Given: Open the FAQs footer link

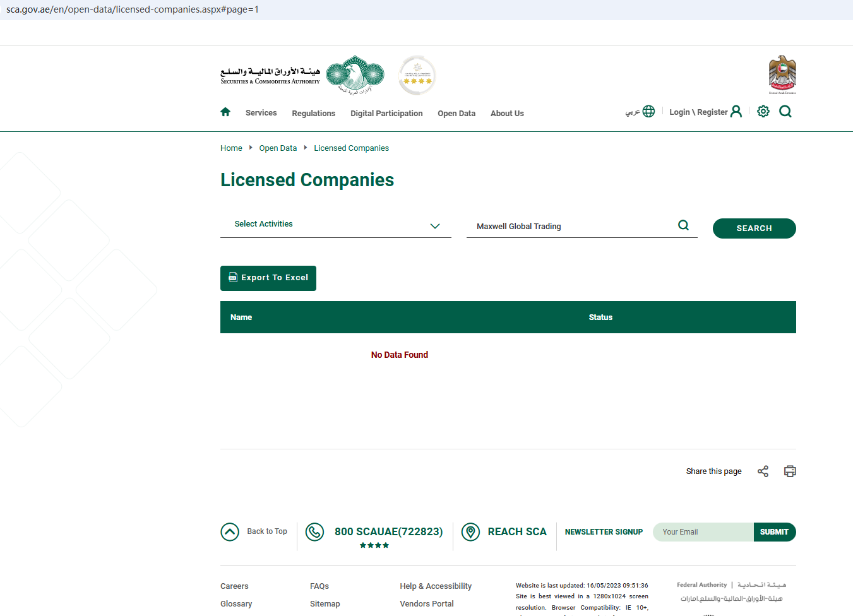Looking at the screenshot, I should point(319,586).
